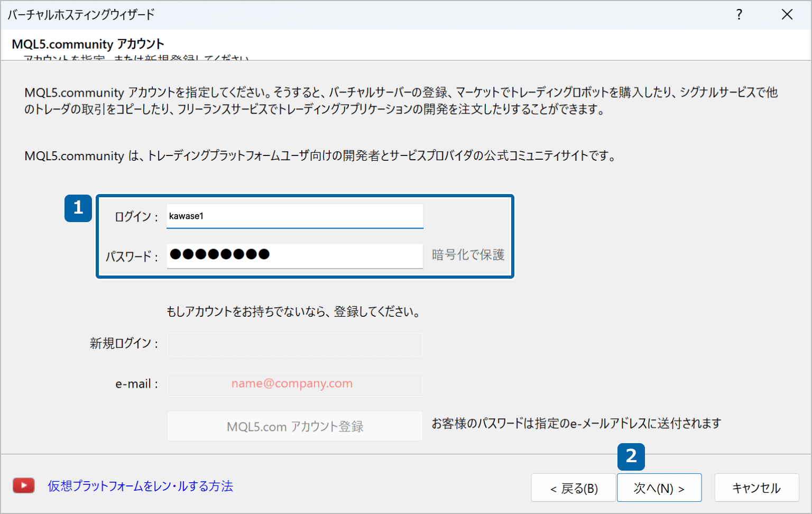Proceed by clicking 次へ(N) button
Viewport: 812px width, 514px height.
pos(659,488)
